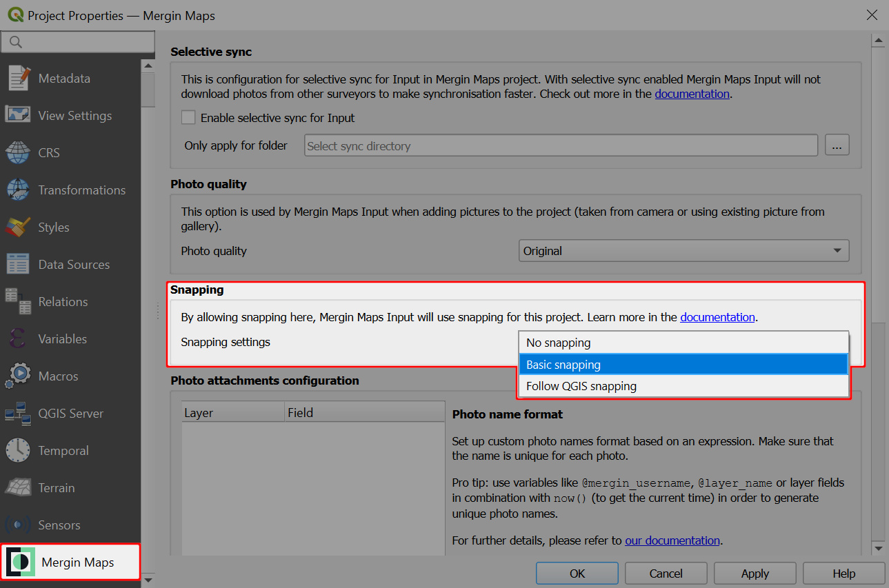
Task: Click the Data Sources table icon
Action: pos(18,264)
